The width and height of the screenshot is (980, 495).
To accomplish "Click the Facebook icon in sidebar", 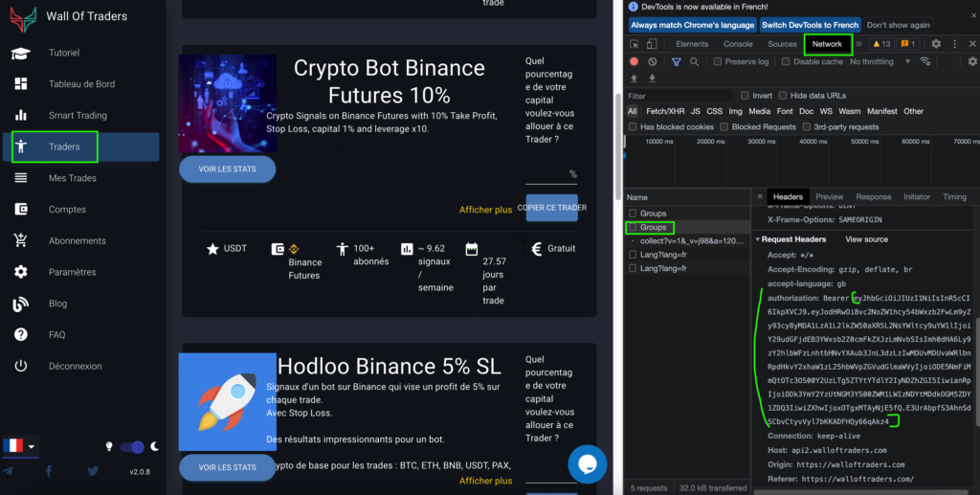I will point(49,471).
